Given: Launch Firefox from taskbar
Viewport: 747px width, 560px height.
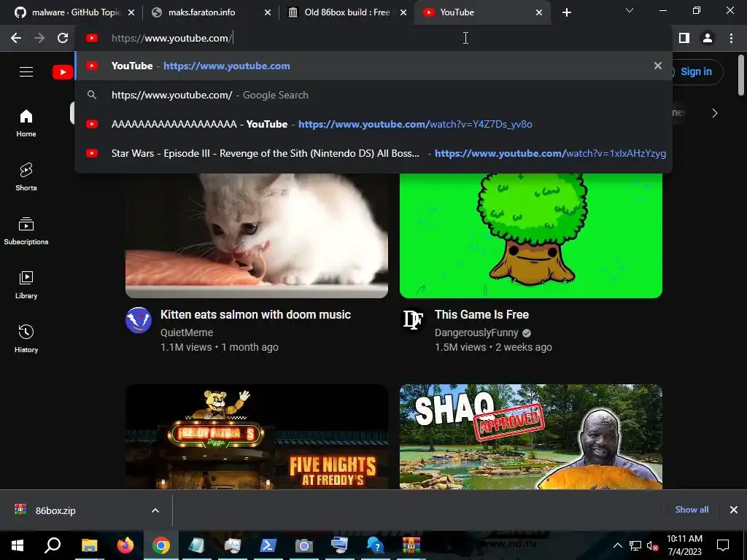Looking at the screenshot, I should (x=125, y=545).
